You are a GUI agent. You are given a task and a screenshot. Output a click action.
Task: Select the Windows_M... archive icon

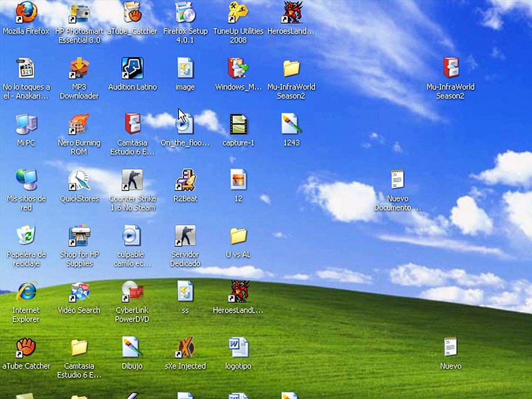click(238, 68)
